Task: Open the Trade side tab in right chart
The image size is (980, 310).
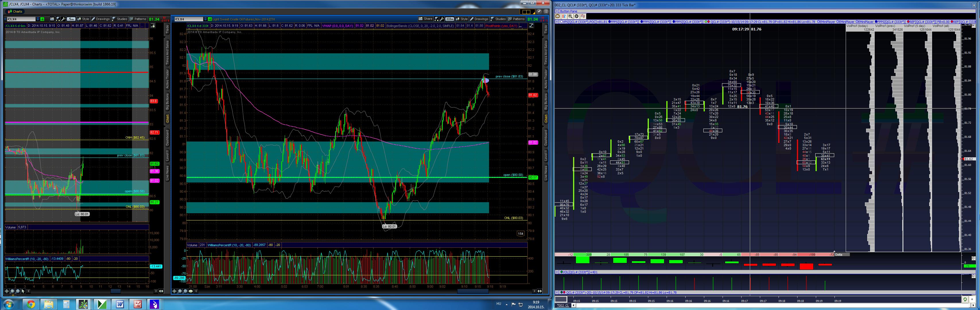Action: pyautogui.click(x=546, y=29)
